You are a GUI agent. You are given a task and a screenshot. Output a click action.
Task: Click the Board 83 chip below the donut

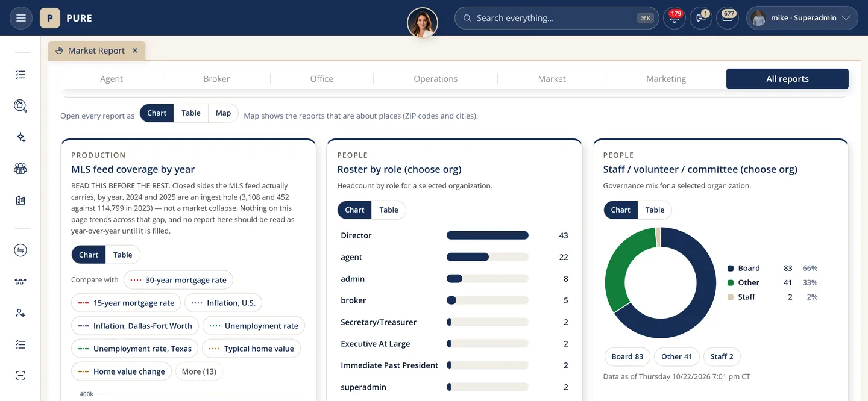[627, 356]
